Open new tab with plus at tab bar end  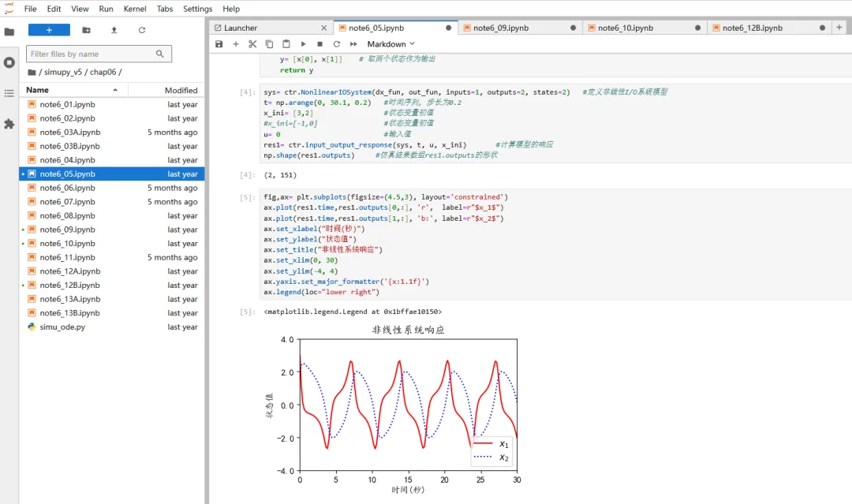pyautogui.click(x=839, y=27)
